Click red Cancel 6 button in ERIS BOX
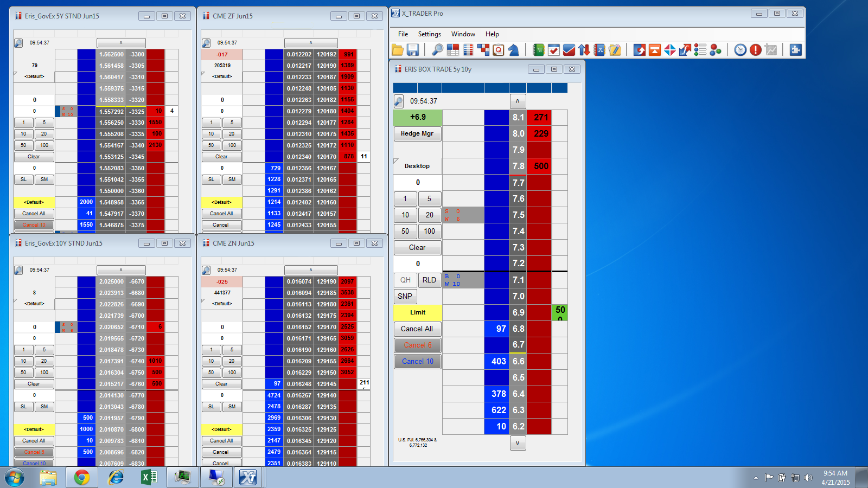 (x=417, y=345)
